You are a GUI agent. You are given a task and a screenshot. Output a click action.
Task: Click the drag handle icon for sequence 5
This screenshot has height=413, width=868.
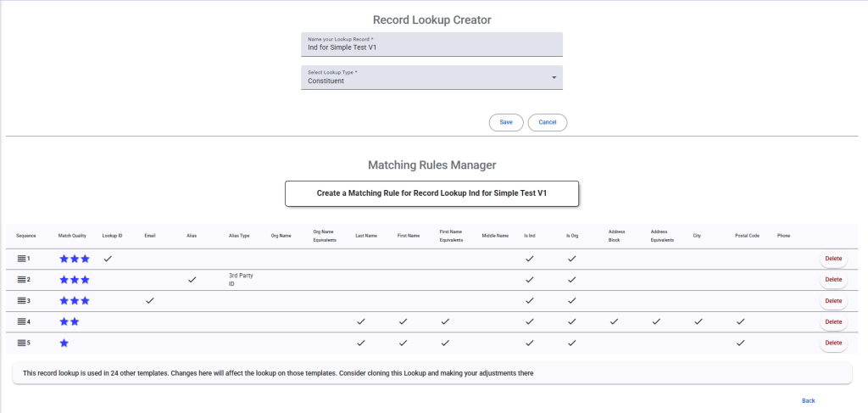(20, 343)
